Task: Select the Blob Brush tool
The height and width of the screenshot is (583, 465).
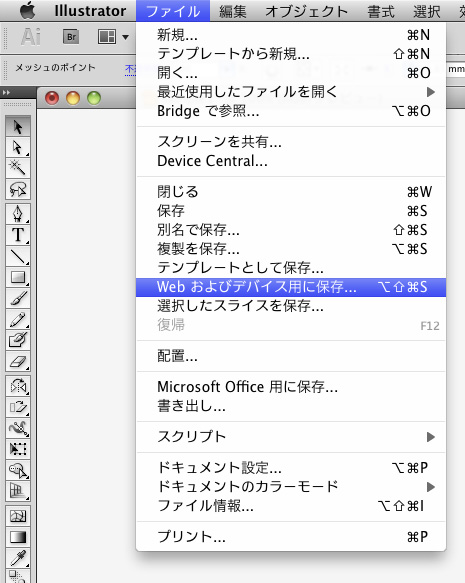Action: pyautogui.click(x=18, y=340)
